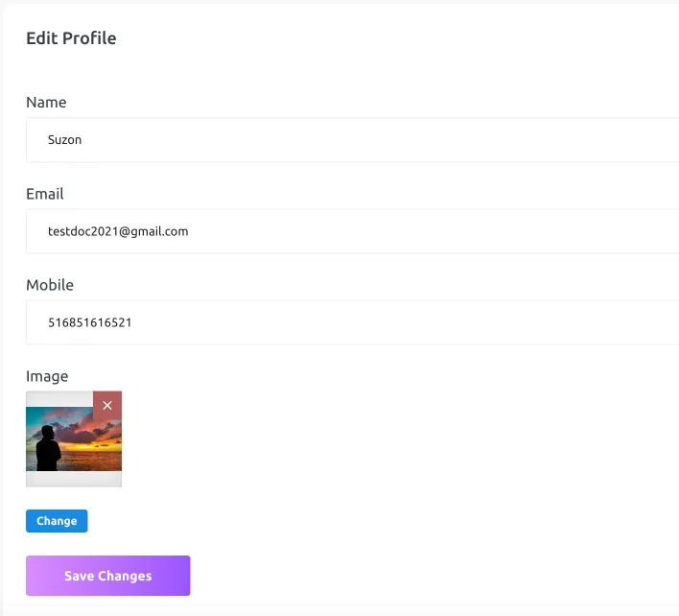Focus the Name input field
Image resolution: width=679 pixels, height=616 pixels.
tap(353, 139)
